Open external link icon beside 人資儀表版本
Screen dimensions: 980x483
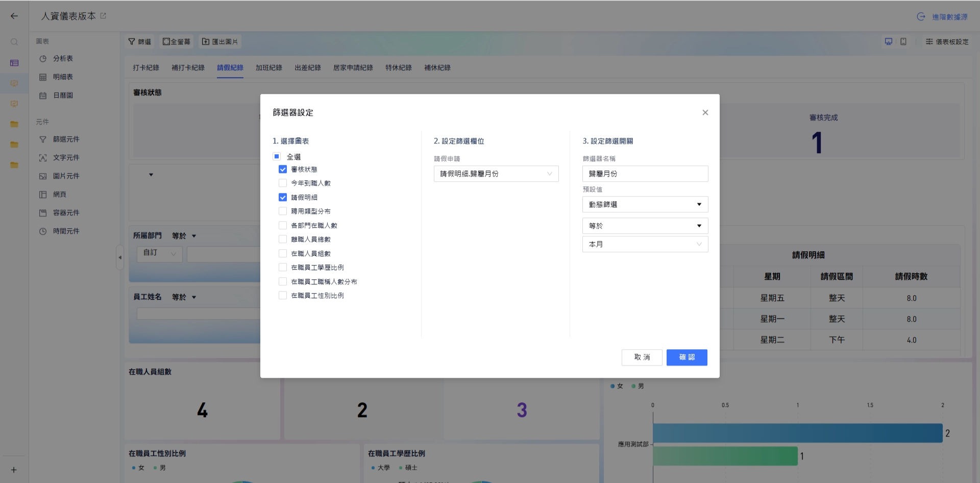point(103,16)
